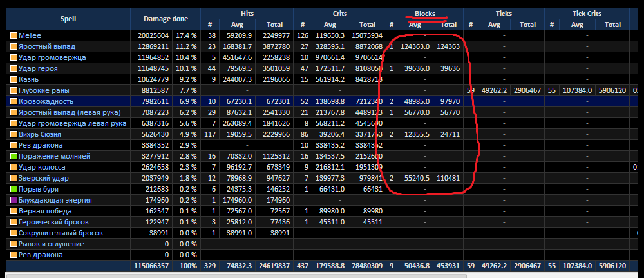This screenshot has height=278, width=644.
Task: Click the icon beside Рывок и оглушение
Action: coord(14,244)
